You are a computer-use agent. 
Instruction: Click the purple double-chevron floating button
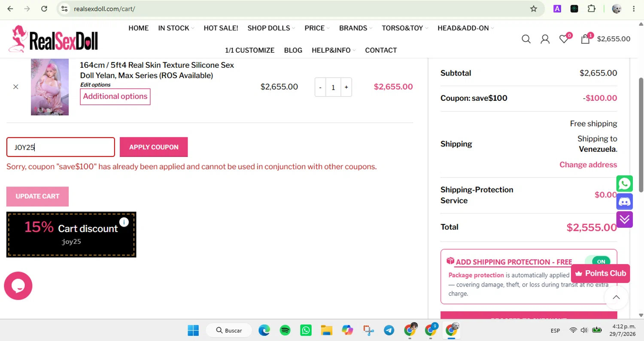(x=624, y=220)
